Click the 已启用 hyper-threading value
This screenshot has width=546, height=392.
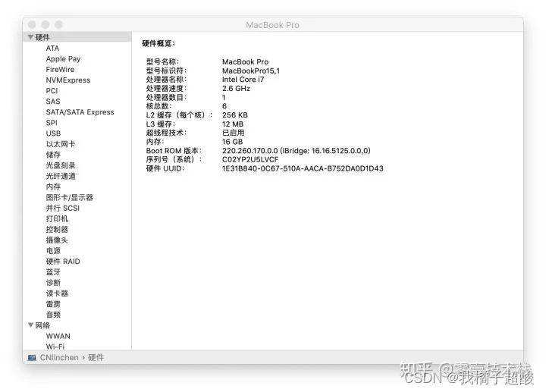pyautogui.click(x=234, y=133)
